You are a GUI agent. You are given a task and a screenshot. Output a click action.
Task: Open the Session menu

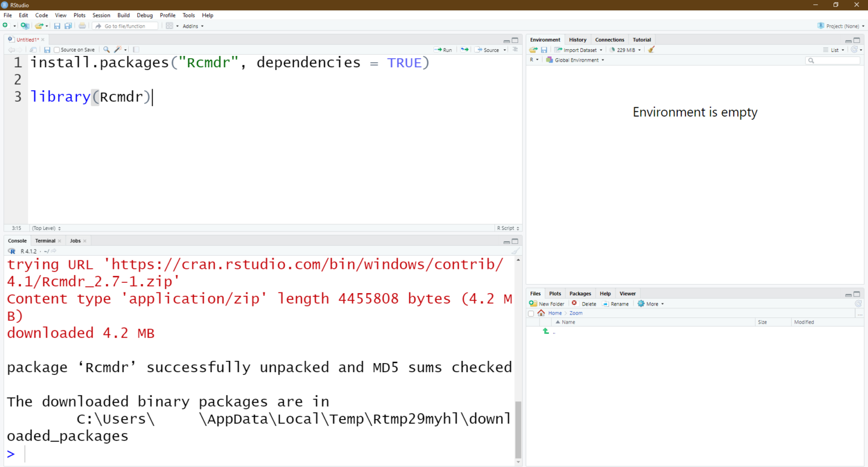pyautogui.click(x=101, y=15)
